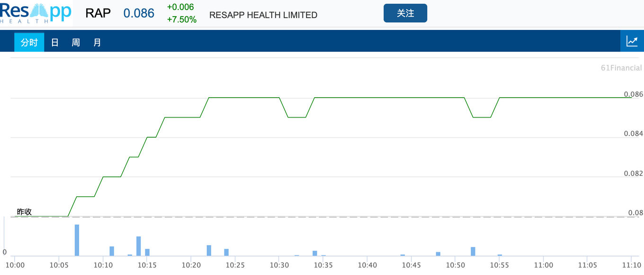Viewport: 644px width, 275px height.
Task: Click the volume bar at 10:14
Action: [x=139, y=246]
